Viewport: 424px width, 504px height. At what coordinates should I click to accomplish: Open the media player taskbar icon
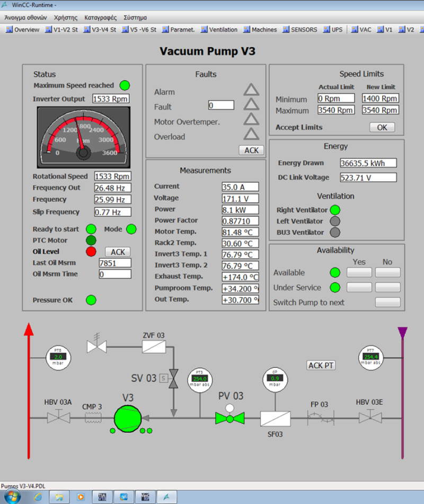tap(81, 497)
